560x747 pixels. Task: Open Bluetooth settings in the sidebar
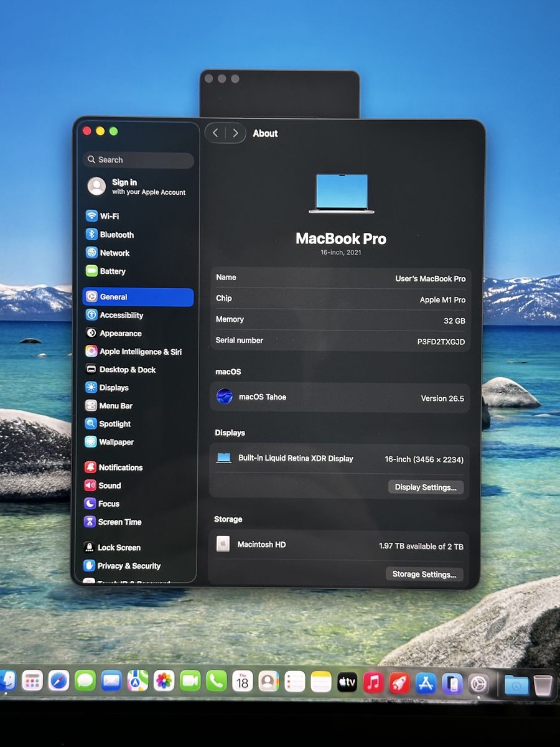(x=139, y=235)
